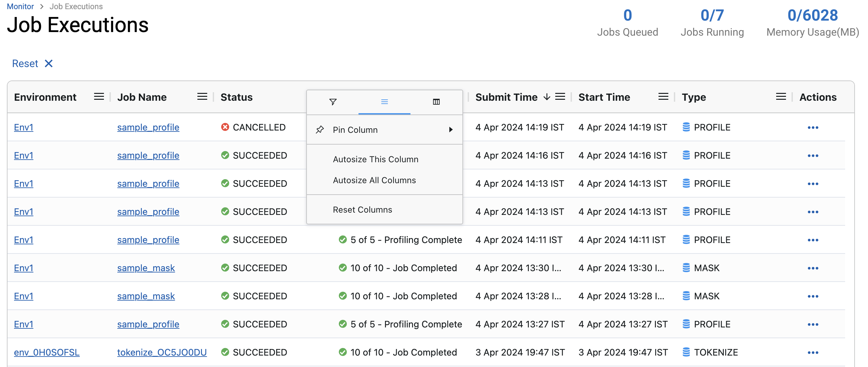Viewport: 868px width, 367px height.
Task: Click the '3 Apr 2024 19:47 IST' submit time
Action: tap(520, 352)
